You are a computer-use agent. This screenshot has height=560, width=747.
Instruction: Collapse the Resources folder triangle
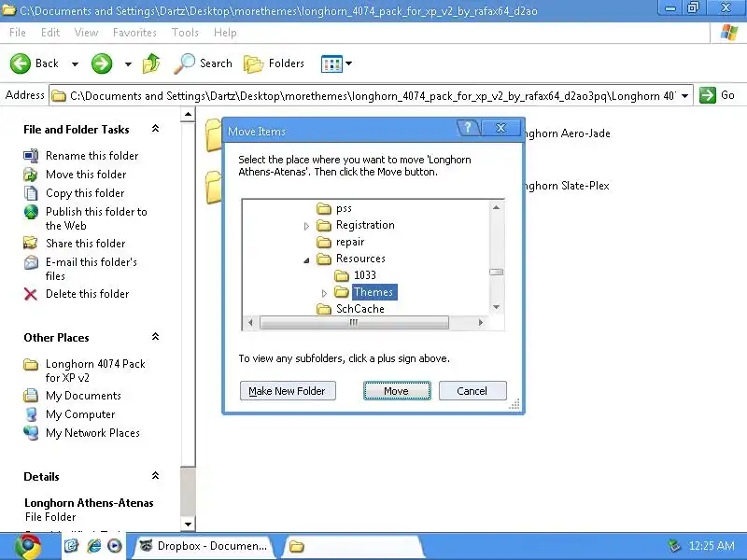(306, 260)
